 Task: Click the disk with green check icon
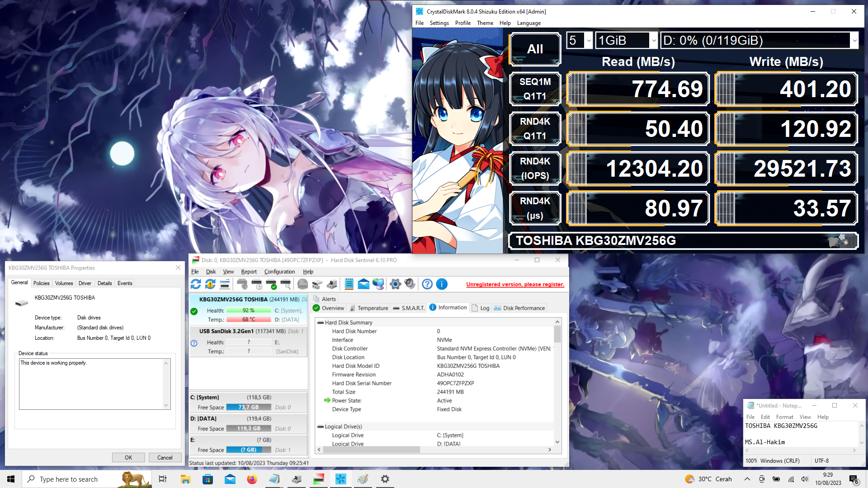pos(271,284)
